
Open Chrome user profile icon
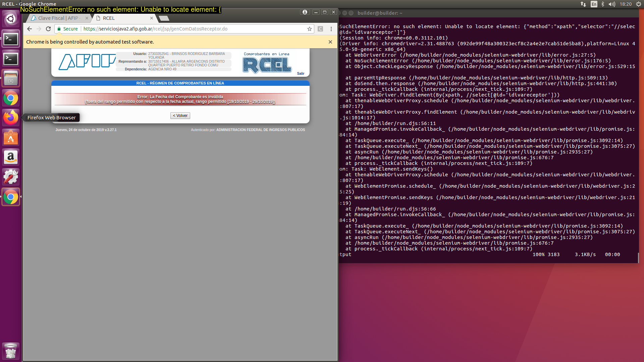305,12
